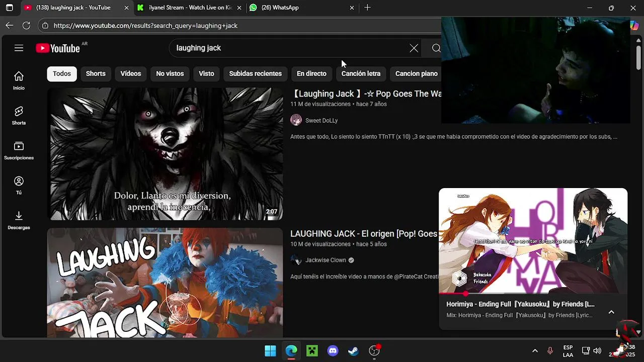This screenshot has height=362, width=644.
Task: Apply the No vistos filter chip
Action: tap(170, 73)
